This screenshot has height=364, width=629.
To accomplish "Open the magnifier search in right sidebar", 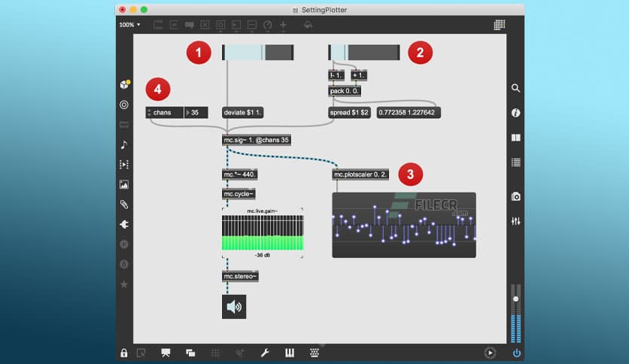I will 516,88.
